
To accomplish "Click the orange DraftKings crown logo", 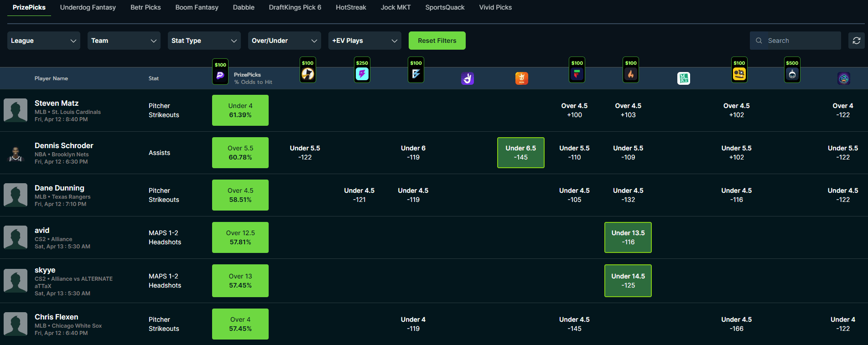I will 521,78.
